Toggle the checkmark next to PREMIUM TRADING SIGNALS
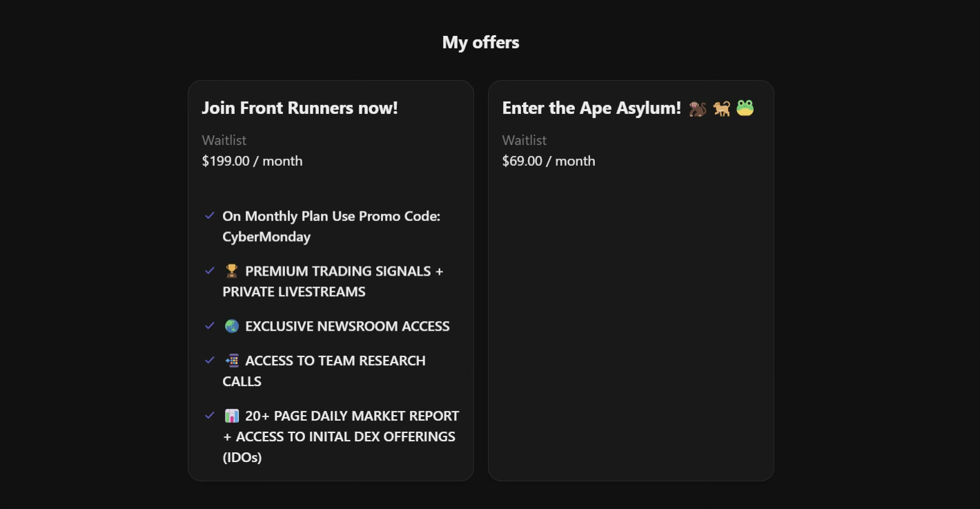The height and width of the screenshot is (509, 980). pos(210,271)
